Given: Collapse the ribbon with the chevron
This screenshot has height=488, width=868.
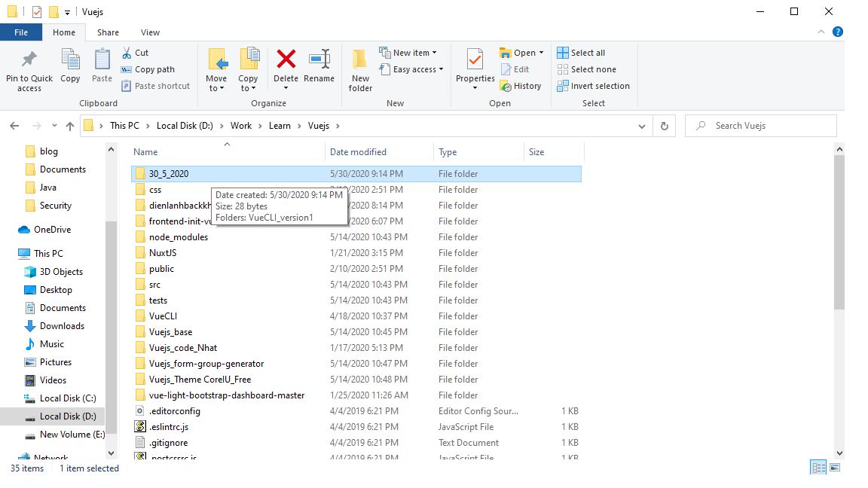Looking at the screenshot, I should (x=821, y=32).
